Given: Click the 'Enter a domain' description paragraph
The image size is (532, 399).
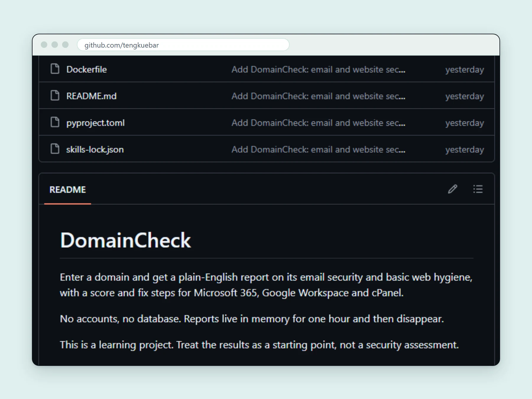Looking at the screenshot, I should coord(266,285).
